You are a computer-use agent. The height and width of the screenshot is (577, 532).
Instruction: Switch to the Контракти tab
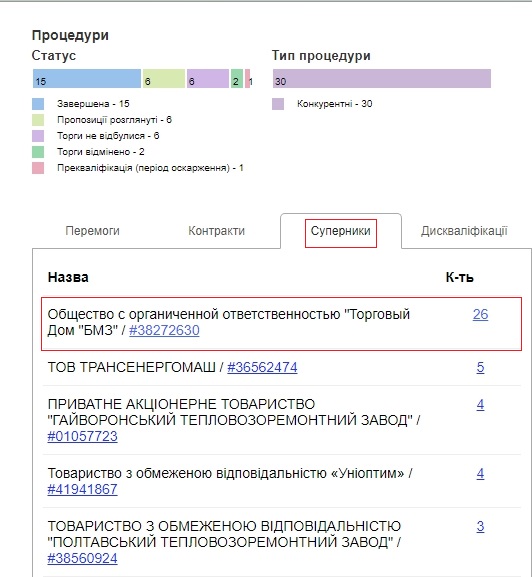tap(216, 231)
